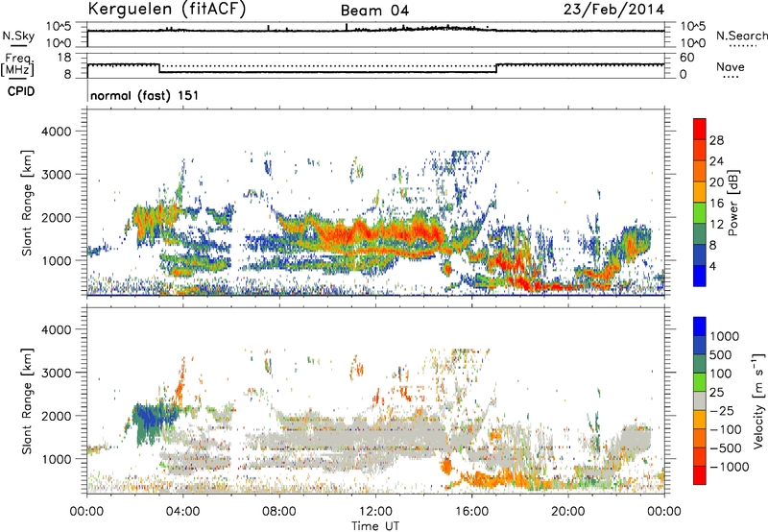Screen dimensions: 768x532
Task: Click the '20:00' time tick label
Action: tap(567, 512)
